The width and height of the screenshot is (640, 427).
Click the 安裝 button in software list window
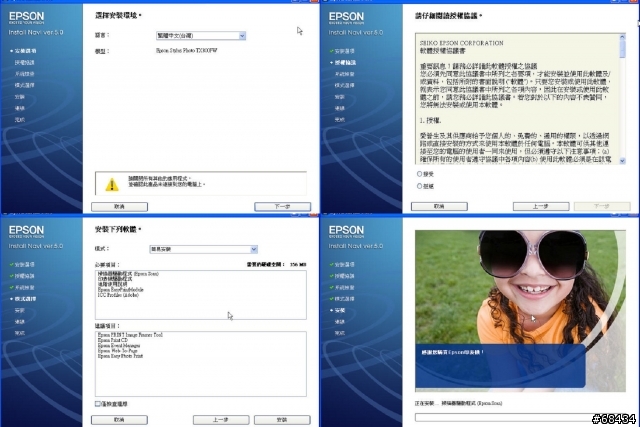tap(282, 420)
